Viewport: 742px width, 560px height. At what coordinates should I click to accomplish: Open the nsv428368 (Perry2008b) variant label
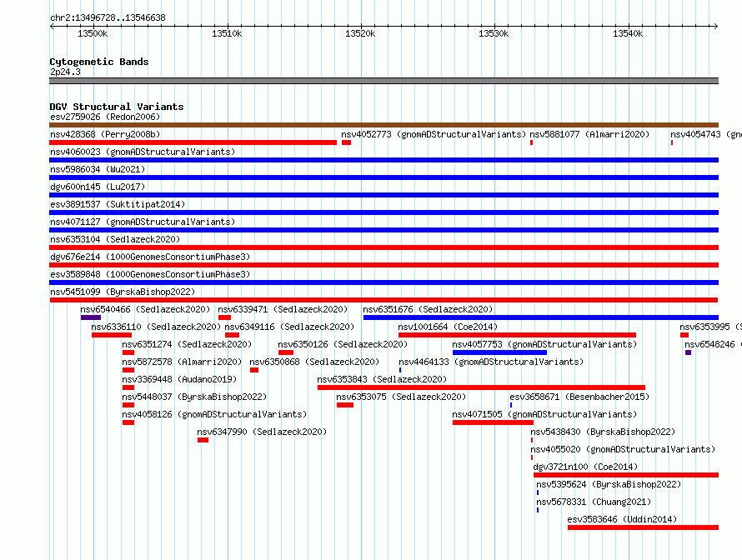(105, 134)
